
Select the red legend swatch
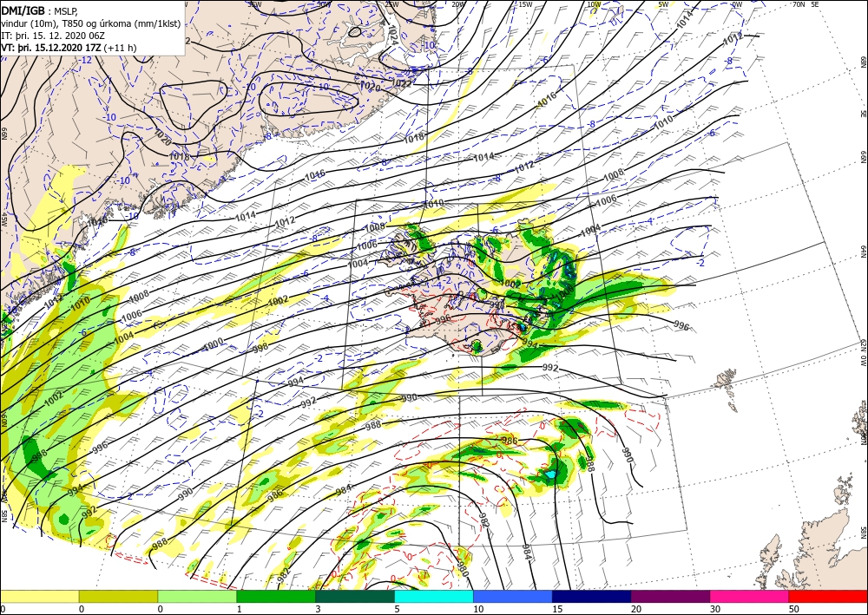click(828, 596)
